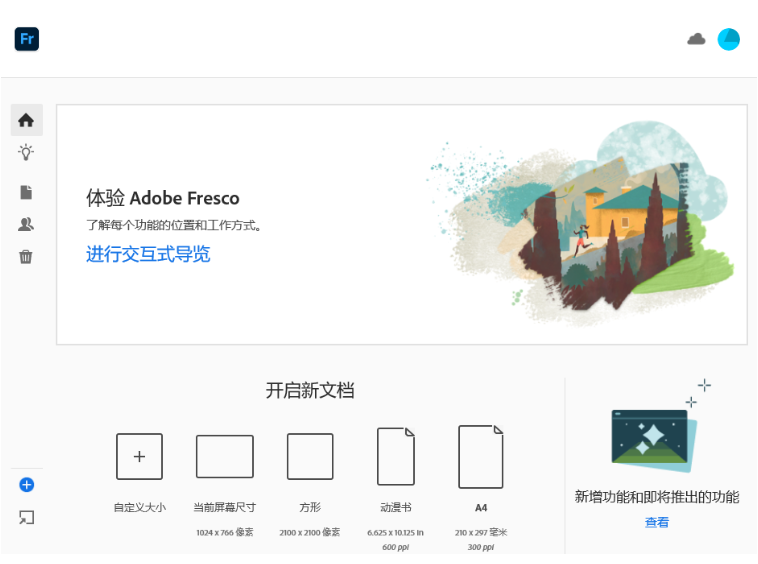This screenshot has height=564, width=758.
Task: Select the 方形 square document preset
Action: click(310, 456)
